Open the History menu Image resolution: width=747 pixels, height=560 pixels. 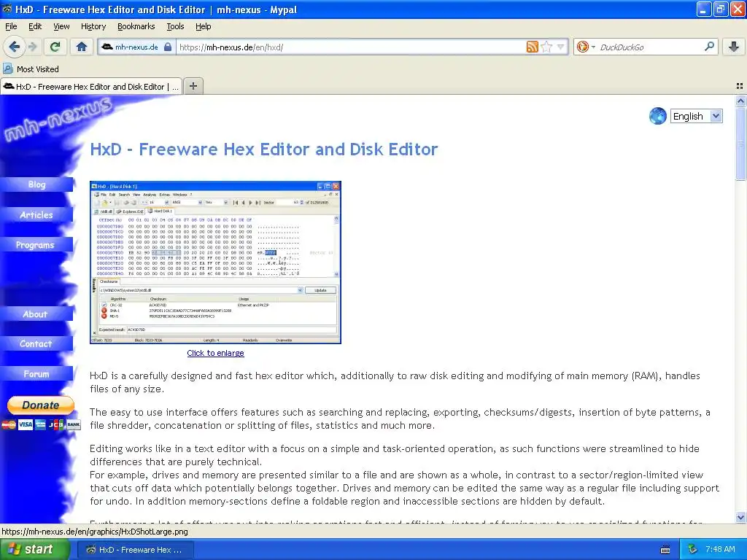(x=93, y=26)
